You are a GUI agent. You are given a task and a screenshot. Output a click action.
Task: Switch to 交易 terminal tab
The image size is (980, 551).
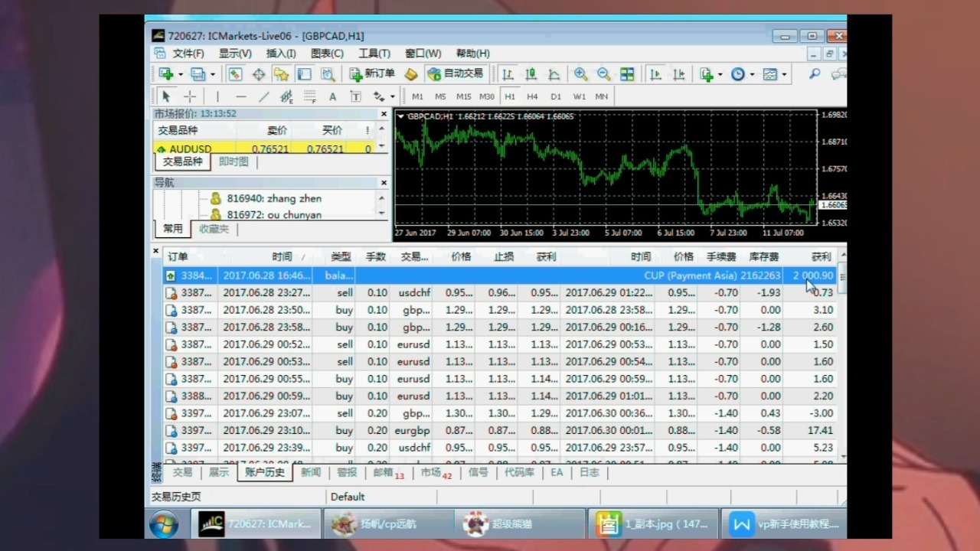(182, 473)
